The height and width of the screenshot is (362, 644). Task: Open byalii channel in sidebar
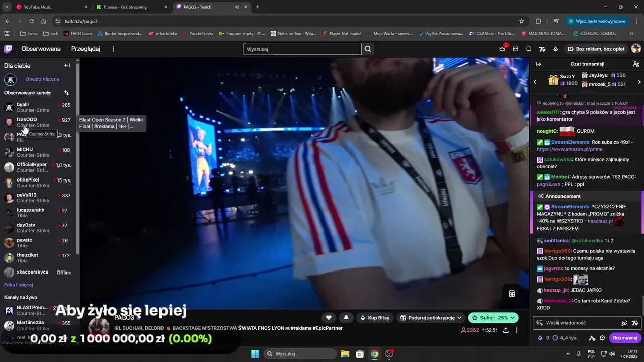(x=39, y=107)
